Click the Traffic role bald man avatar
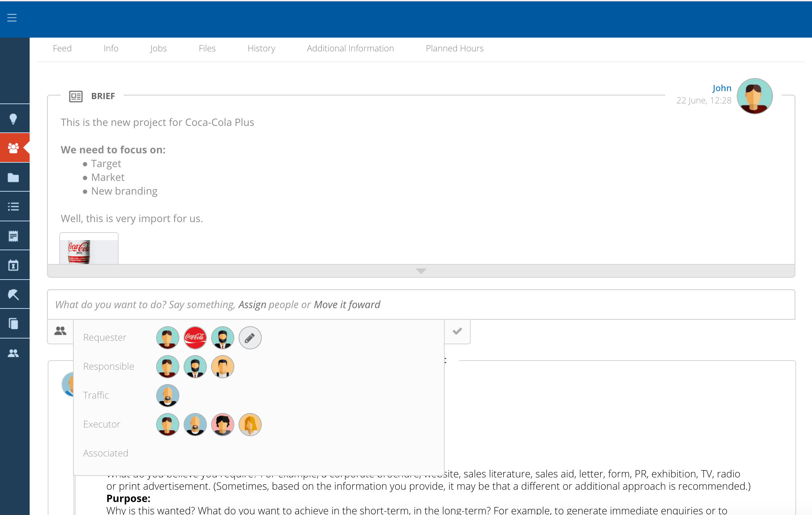The width and height of the screenshot is (812, 515). point(167,396)
